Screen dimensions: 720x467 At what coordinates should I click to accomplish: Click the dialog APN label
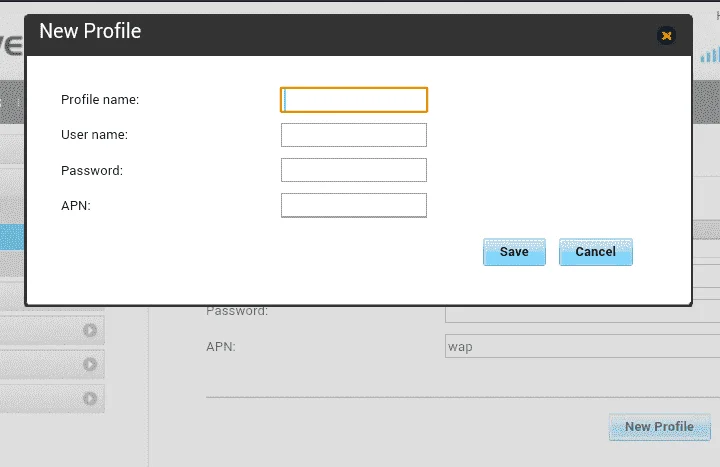[76, 205]
